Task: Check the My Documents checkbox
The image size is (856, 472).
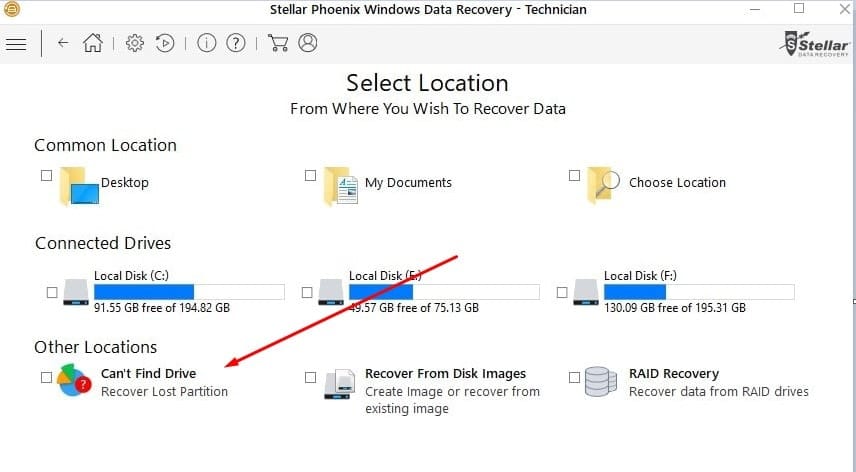Action: (x=310, y=175)
